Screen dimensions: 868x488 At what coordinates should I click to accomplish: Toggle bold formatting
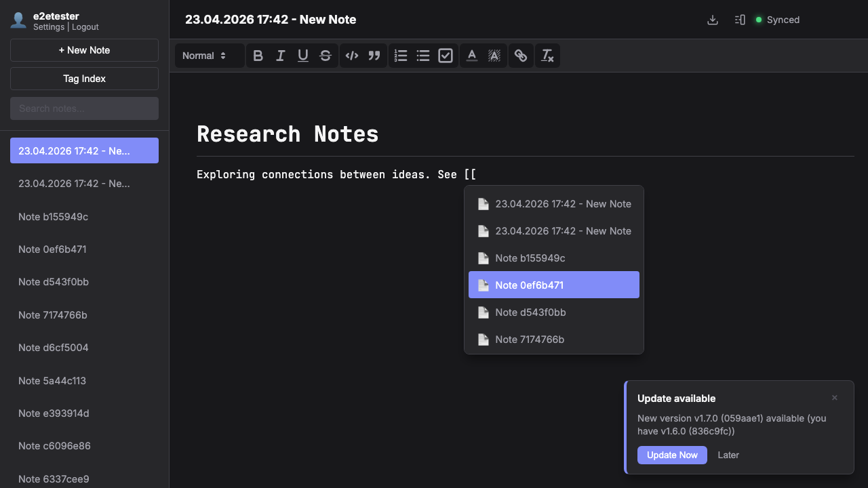click(258, 56)
